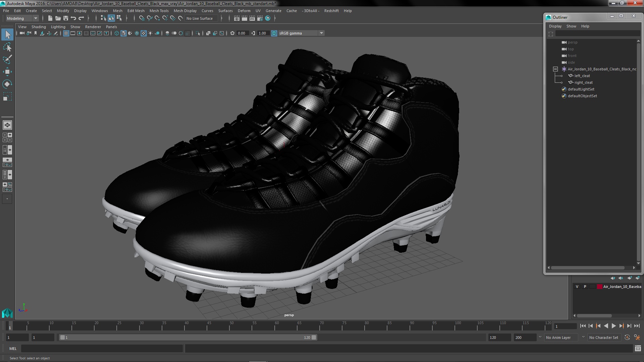
Task: Go to start of playback range
Action: click(x=583, y=326)
